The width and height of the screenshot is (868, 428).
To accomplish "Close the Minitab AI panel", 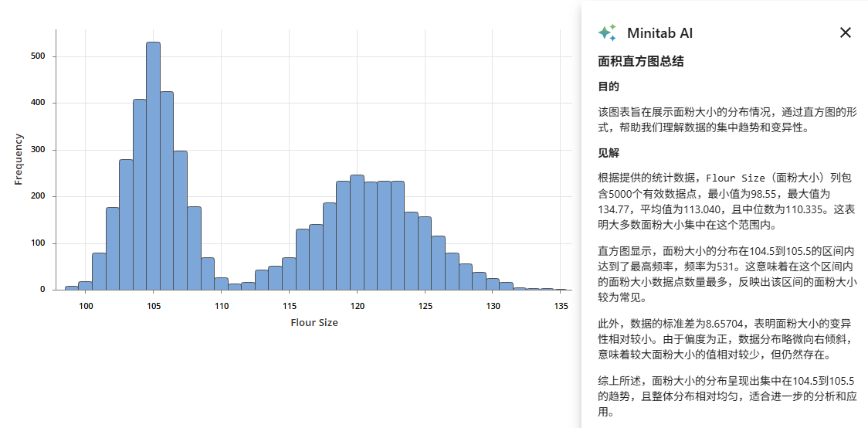I will pyautogui.click(x=846, y=32).
